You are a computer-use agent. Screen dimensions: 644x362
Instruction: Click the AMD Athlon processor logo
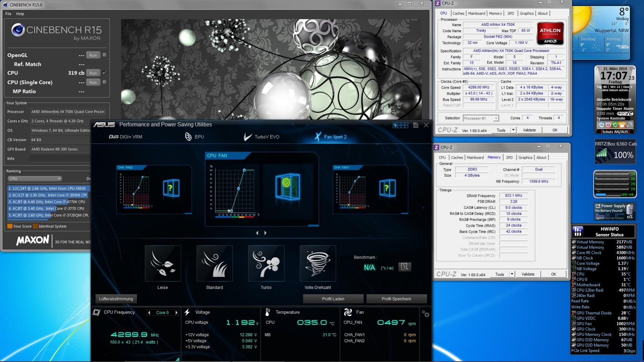[550, 34]
